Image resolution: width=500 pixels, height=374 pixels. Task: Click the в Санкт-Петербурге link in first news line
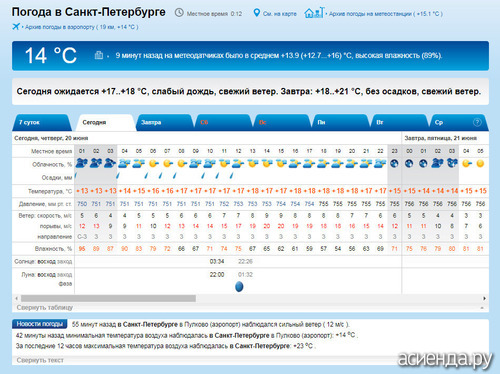click(148, 324)
